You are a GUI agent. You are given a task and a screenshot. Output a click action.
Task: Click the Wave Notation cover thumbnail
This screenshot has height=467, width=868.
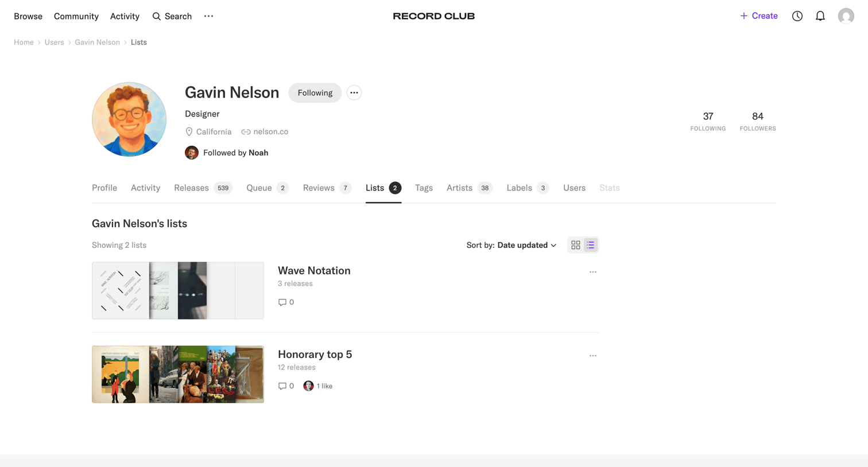[178, 290]
